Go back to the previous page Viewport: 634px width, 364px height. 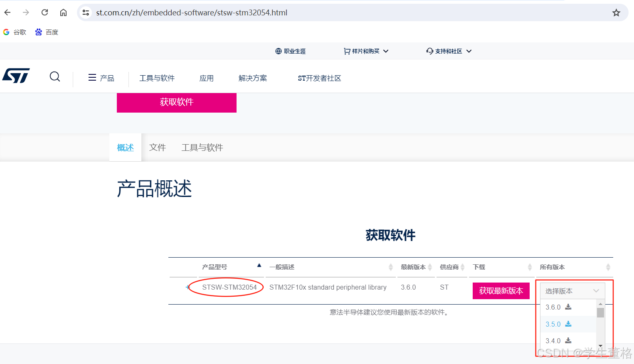(x=7, y=12)
